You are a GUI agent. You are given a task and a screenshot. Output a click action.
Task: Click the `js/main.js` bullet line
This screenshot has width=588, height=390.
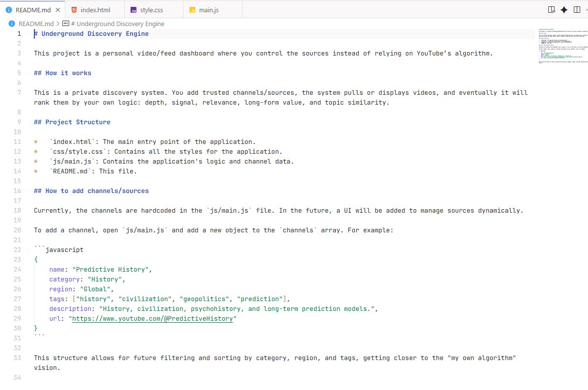point(164,162)
